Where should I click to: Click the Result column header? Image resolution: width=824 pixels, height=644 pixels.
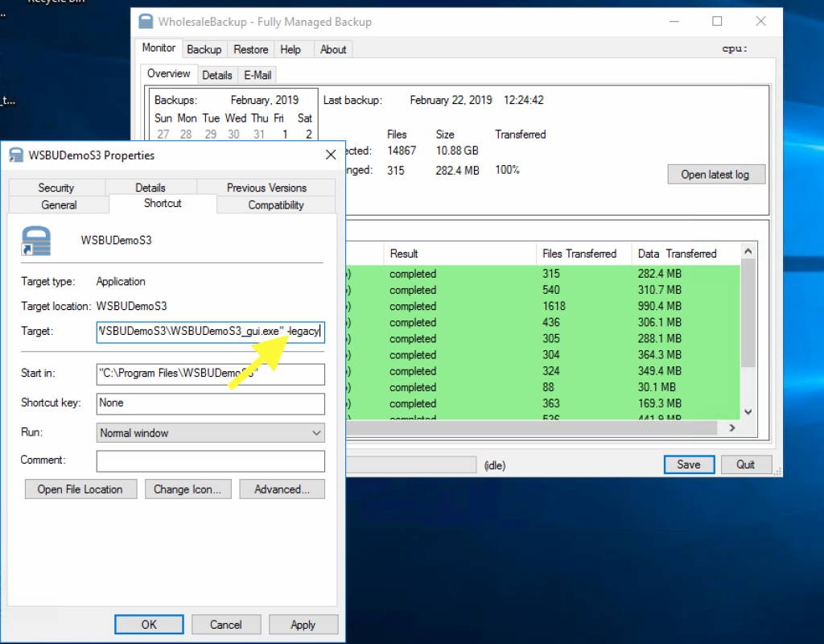click(x=459, y=254)
